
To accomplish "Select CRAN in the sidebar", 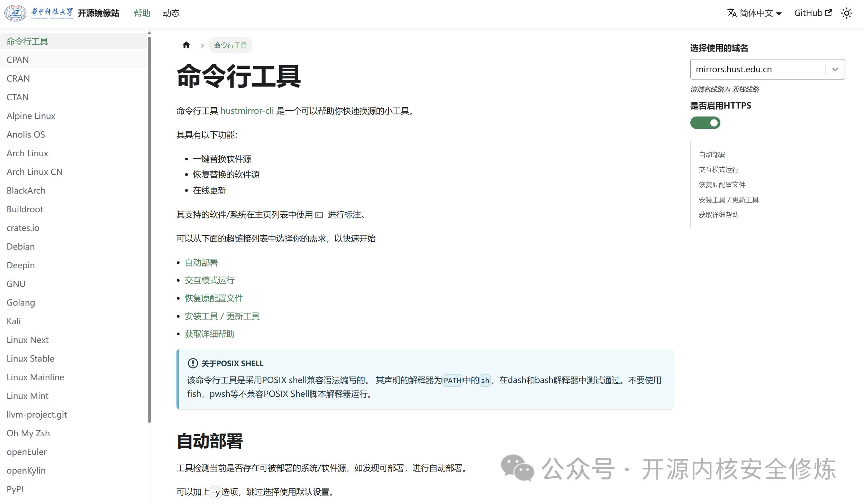I will tap(73, 78).
